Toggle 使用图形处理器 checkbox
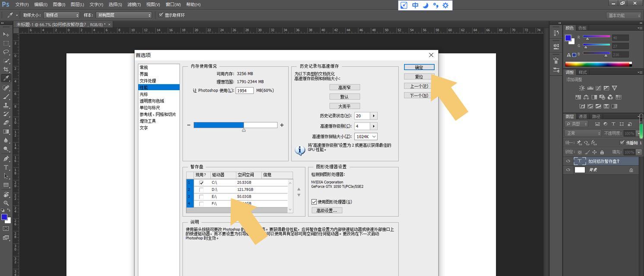This screenshot has width=644, height=276. (x=314, y=202)
